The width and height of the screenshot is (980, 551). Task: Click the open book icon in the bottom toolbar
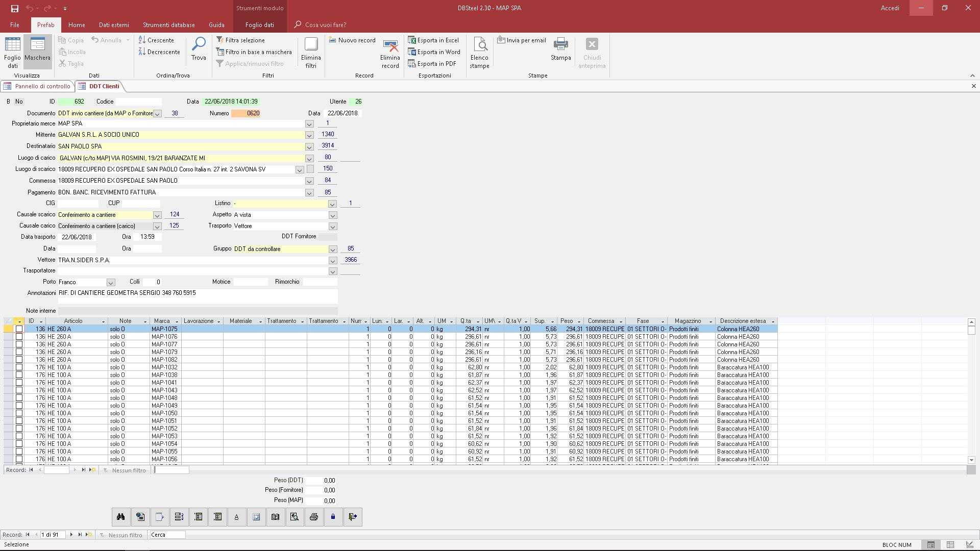[276, 517]
